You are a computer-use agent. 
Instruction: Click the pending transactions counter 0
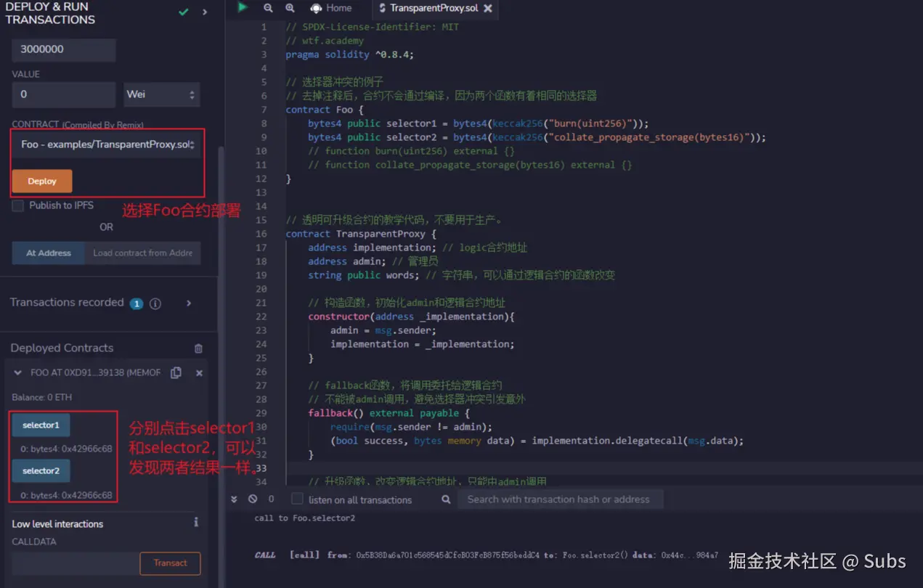coord(272,499)
